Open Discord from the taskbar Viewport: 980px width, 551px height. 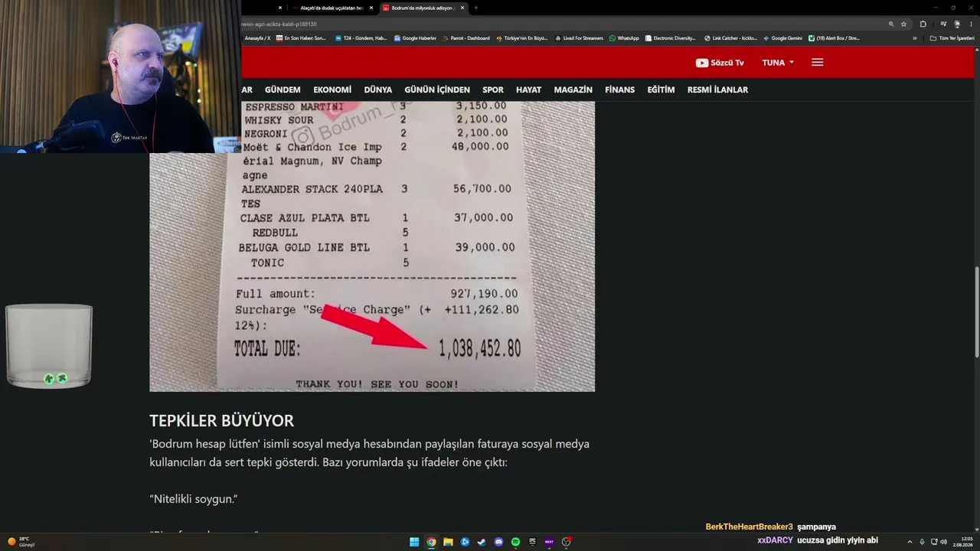tap(498, 542)
